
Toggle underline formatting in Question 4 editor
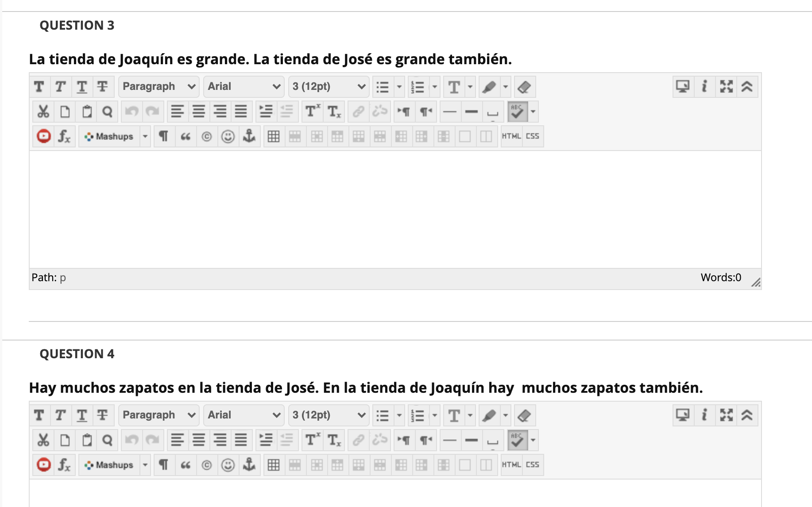[x=82, y=415]
